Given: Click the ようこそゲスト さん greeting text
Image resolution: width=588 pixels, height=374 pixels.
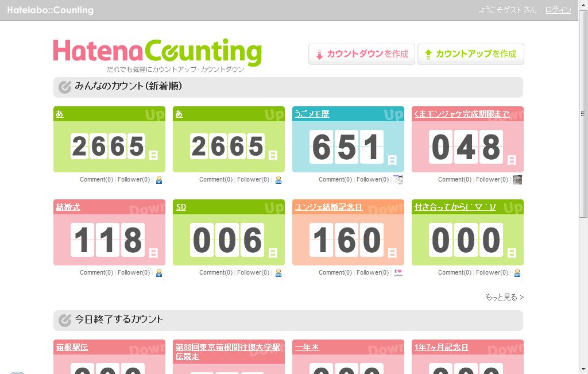Looking at the screenshot, I should (508, 10).
